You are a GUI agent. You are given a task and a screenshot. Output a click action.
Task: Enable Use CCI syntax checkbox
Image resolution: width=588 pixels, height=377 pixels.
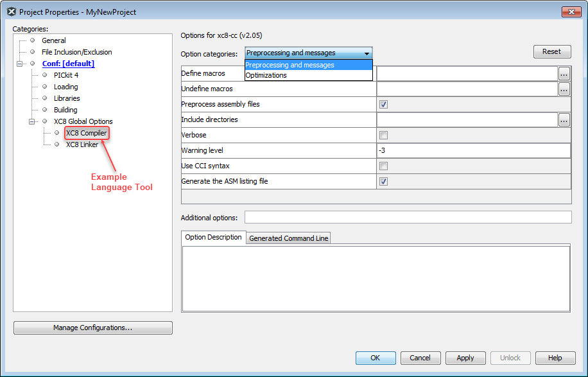[383, 166]
